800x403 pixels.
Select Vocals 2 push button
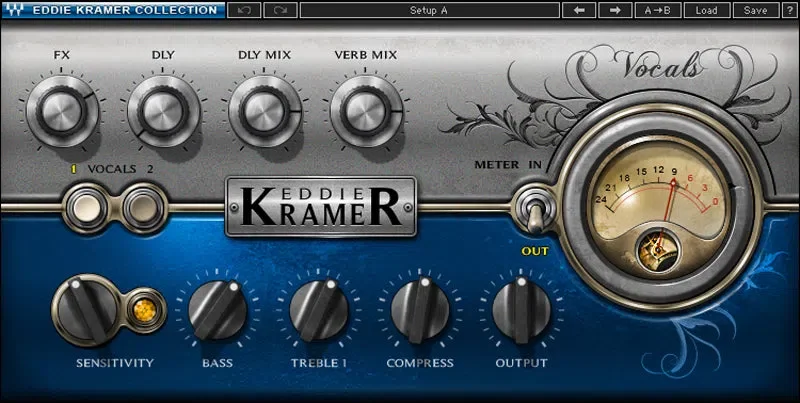coord(143,209)
